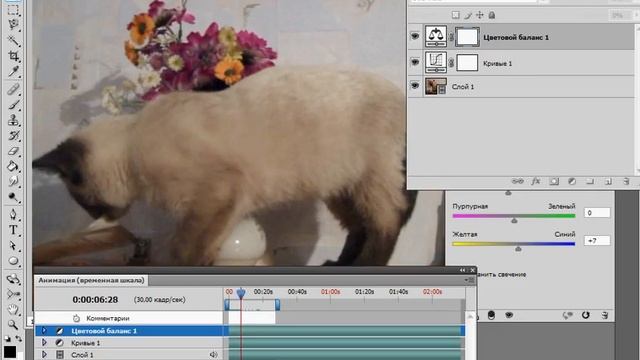Click the Yellow–Blue balance slider handle

(518, 249)
